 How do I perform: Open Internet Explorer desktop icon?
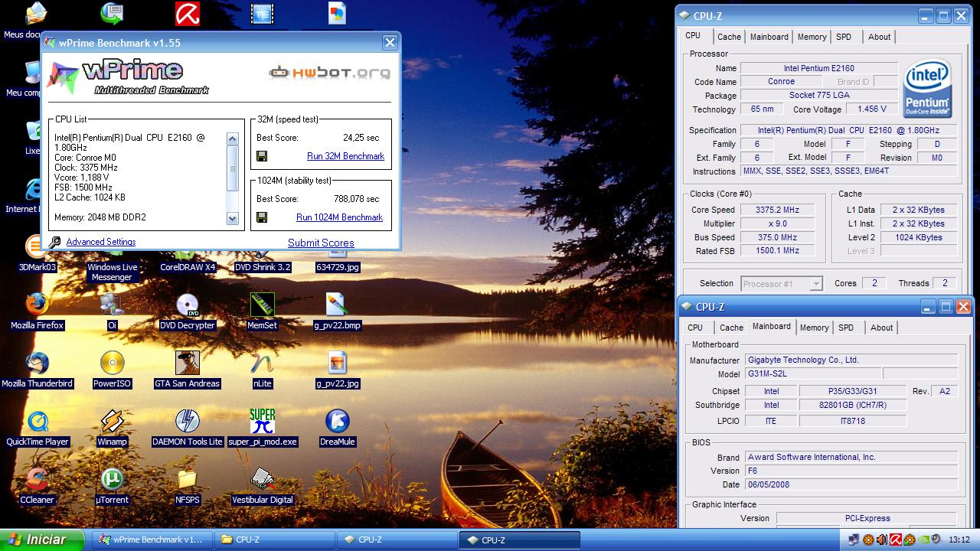tap(24, 195)
